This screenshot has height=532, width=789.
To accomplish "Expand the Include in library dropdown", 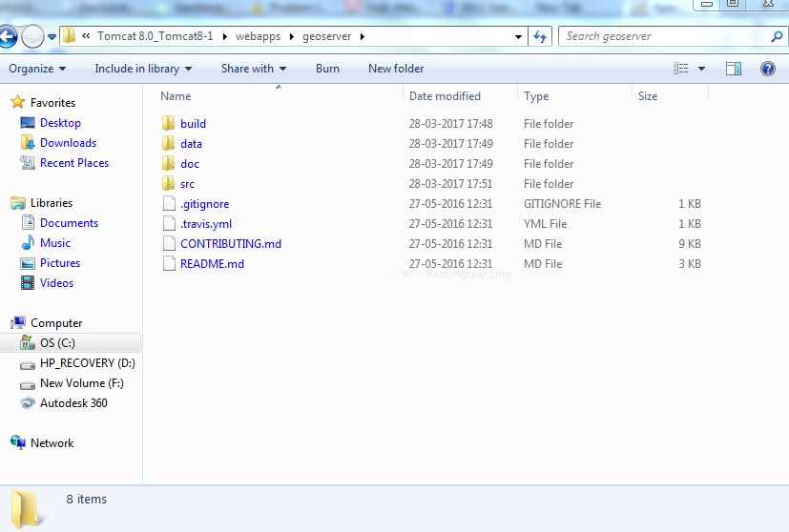I will [x=143, y=69].
